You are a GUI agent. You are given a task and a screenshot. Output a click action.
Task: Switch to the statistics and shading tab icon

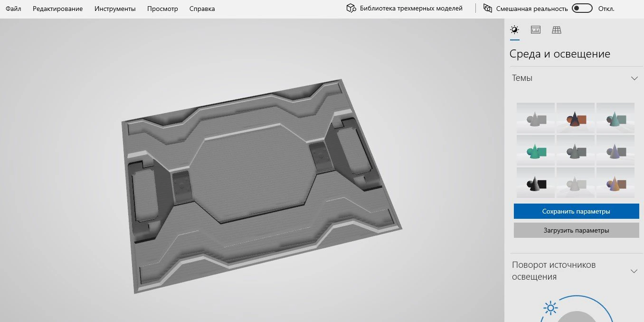(x=536, y=30)
